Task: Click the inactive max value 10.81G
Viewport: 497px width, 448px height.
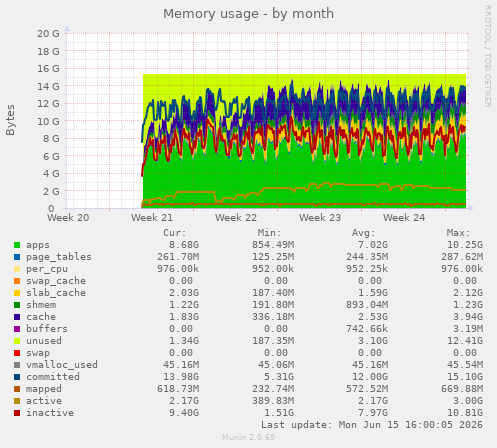Action: coord(465,413)
